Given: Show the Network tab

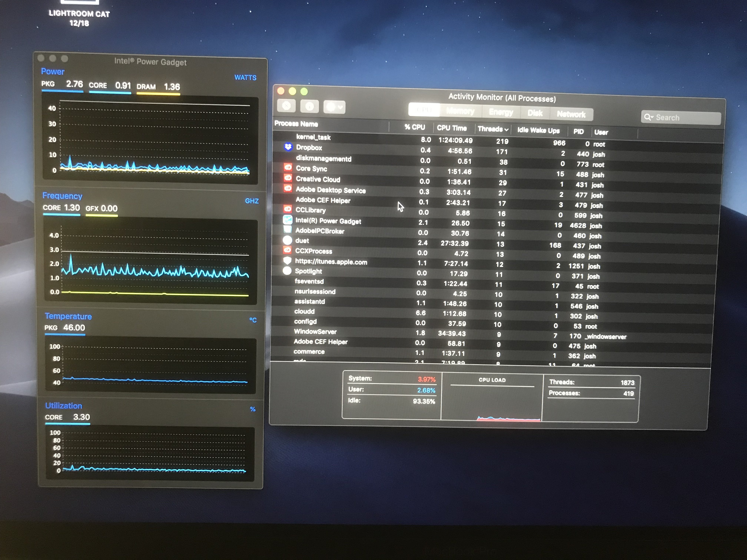Looking at the screenshot, I should pyautogui.click(x=571, y=114).
